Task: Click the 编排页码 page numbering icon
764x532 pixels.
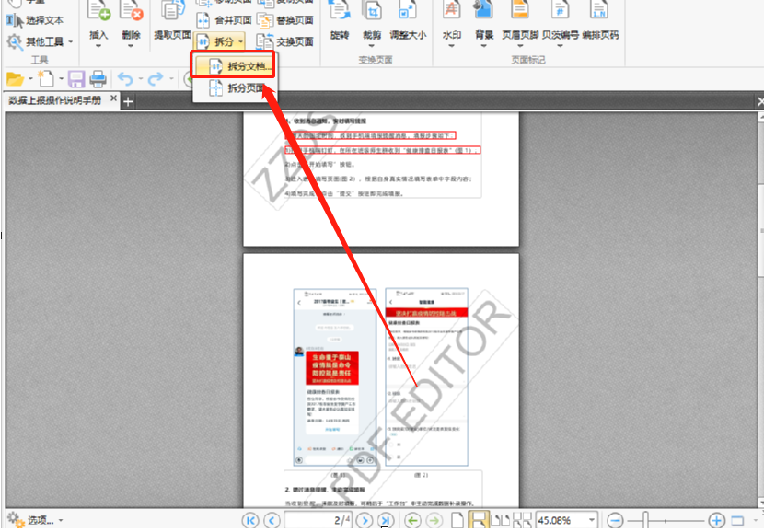Action: pos(600,11)
